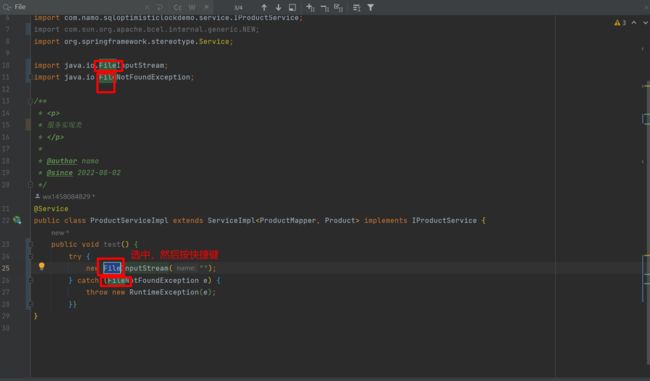Image resolution: width=650 pixels, height=381 pixels.
Task: Collapse the try block fold at line 24
Action: (30, 256)
